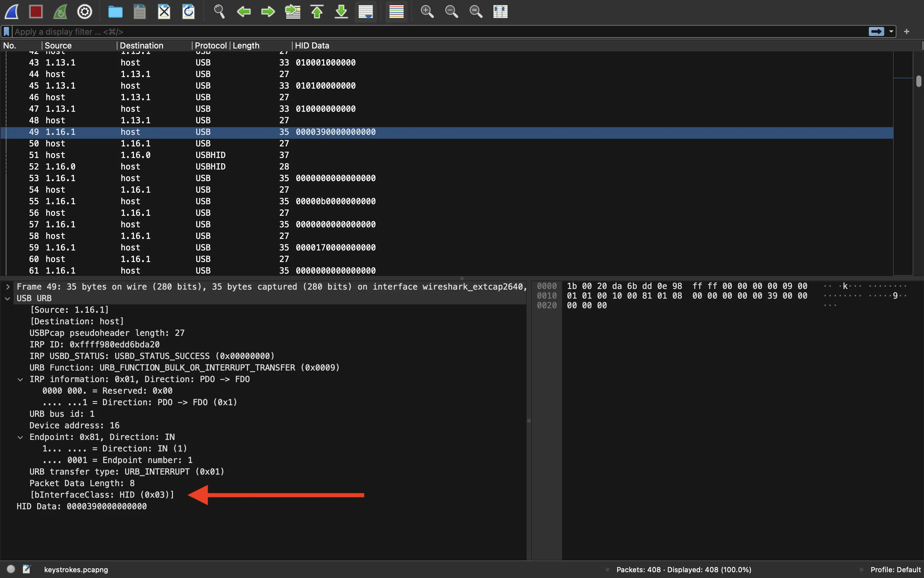Image resolution: width=924 pixels, height=578 pixels.
Task: Add a display filter button with plus
Action: (907, 32)
